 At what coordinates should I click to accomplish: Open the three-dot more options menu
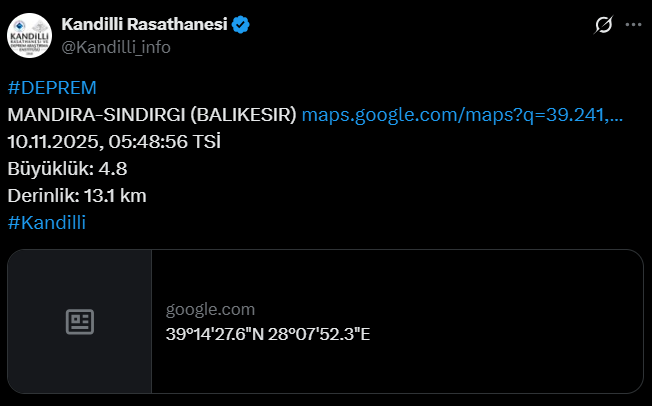tap(633, 26)
